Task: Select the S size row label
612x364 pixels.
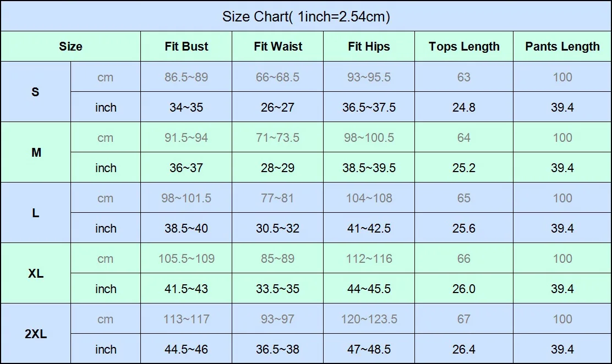Action: coord(36,92)
